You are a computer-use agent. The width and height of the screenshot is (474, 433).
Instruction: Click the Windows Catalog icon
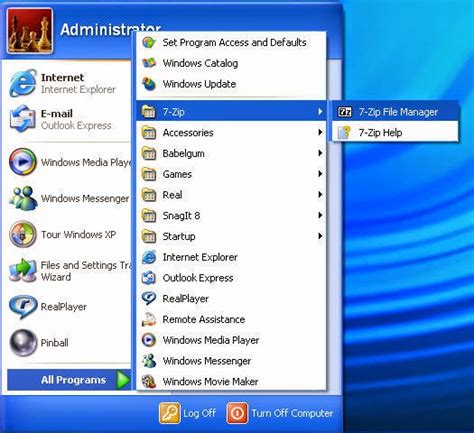149,63
